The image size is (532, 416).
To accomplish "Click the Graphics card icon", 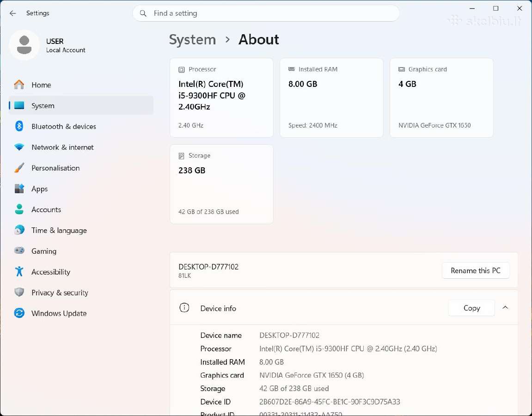I will tap(401, 69).
